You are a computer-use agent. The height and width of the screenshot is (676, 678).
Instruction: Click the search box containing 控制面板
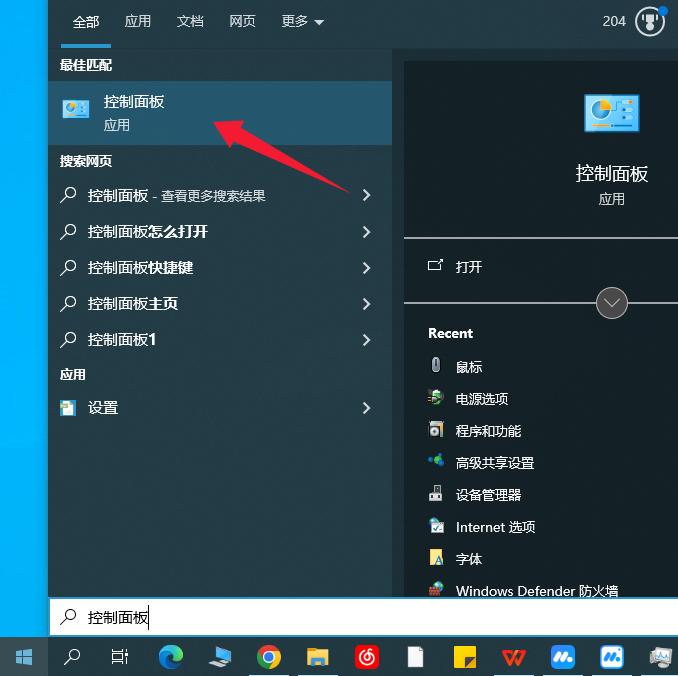coord(360,618)
